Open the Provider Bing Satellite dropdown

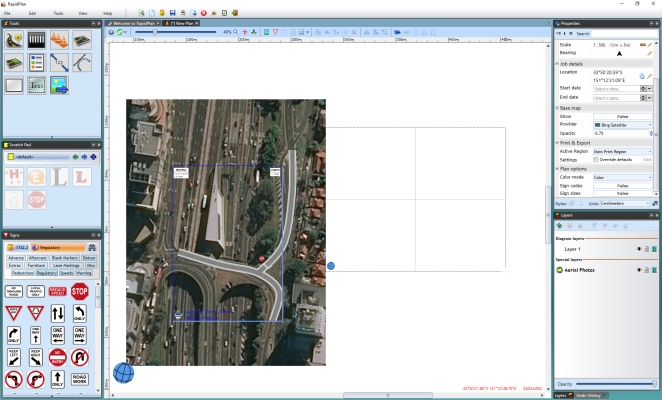(x=623, y=125)
